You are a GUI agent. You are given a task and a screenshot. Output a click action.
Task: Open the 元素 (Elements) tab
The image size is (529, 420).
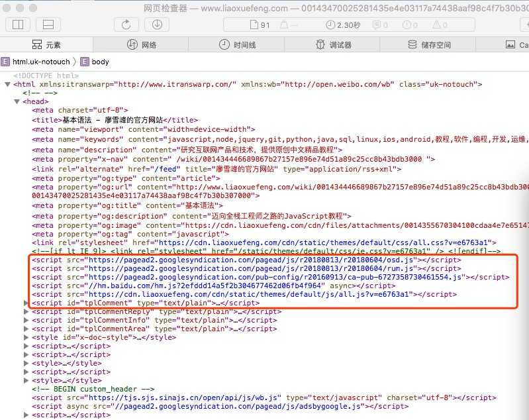coord(46,44)
